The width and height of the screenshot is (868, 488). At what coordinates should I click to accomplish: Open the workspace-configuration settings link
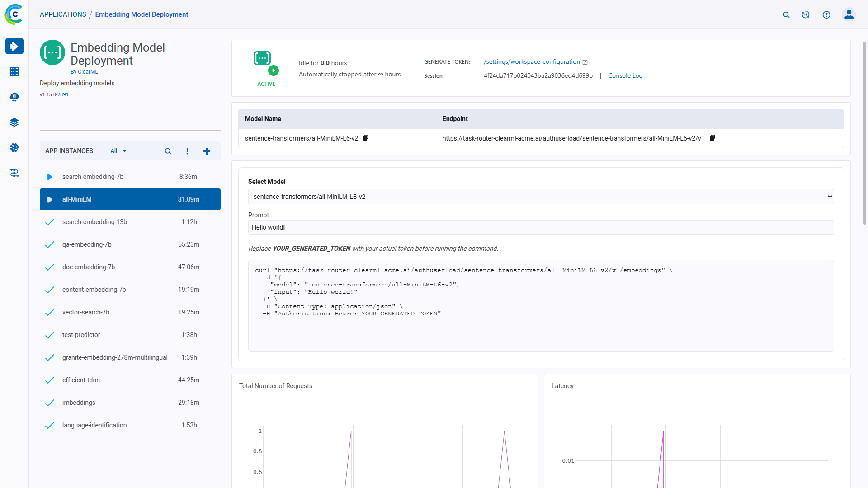(x=532, y=61)
